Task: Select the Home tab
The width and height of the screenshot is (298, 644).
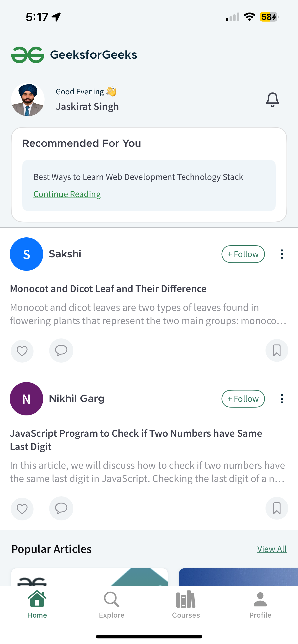Action: click(x=37, y=605)
